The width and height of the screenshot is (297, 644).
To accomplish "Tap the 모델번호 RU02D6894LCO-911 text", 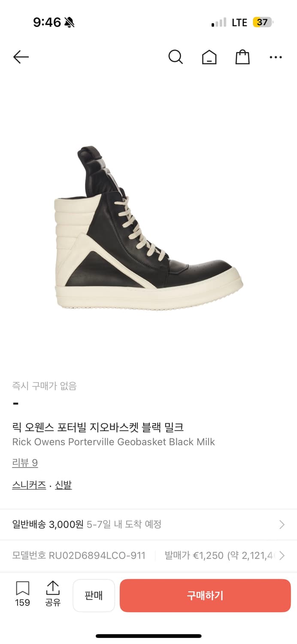I will tap(79, 556).
